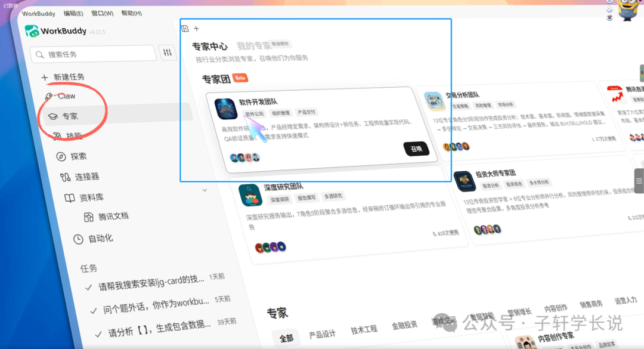Switch to the 我的专家 tab
Screen dimensions: 644x349
(x=254, y=45)
